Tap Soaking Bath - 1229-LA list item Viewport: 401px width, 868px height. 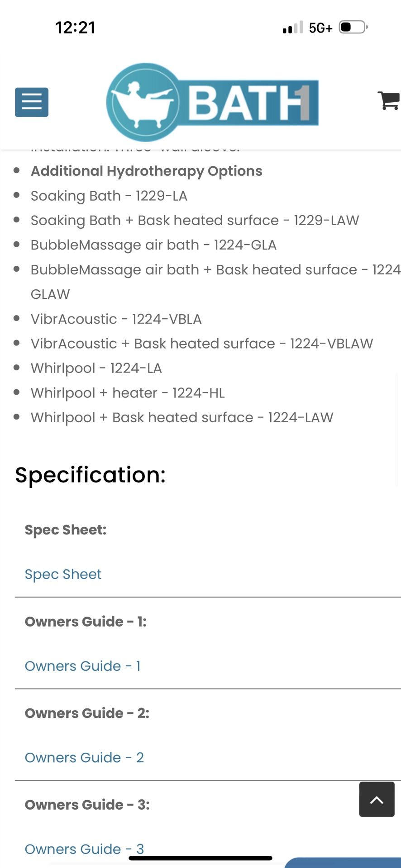pos(109,196)
